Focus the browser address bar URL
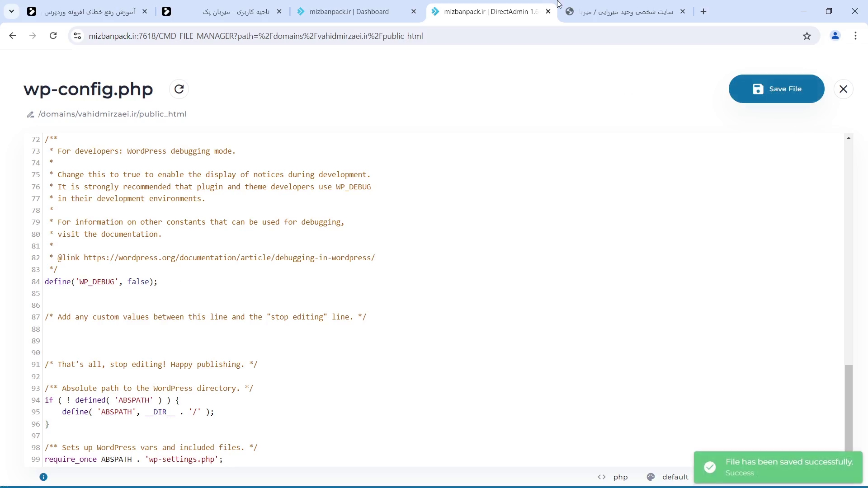 (x=256, y=36)
